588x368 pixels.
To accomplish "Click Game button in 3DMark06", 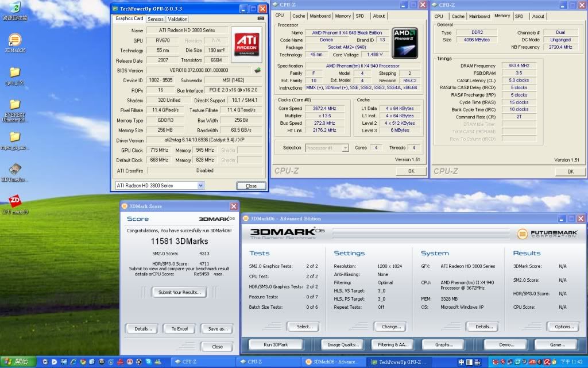I will [557, 344].
